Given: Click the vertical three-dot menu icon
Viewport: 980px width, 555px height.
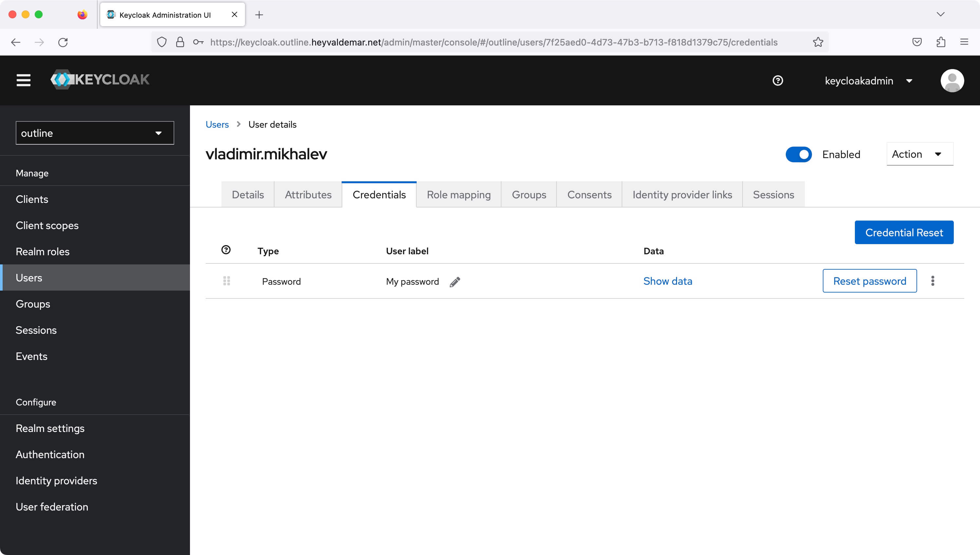Looking at the screenshot, I should pos(933,281).
